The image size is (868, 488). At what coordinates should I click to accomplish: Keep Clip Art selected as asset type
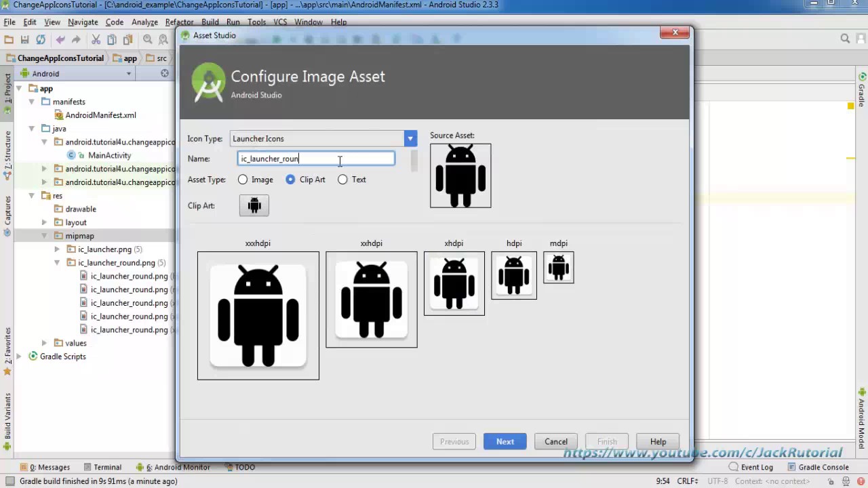(x=290, y=180)
